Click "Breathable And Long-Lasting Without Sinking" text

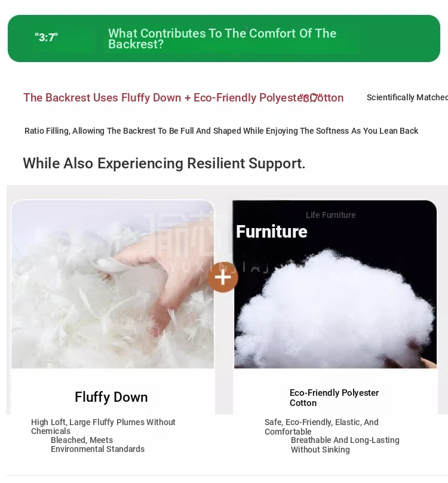[x=345, y=445]
